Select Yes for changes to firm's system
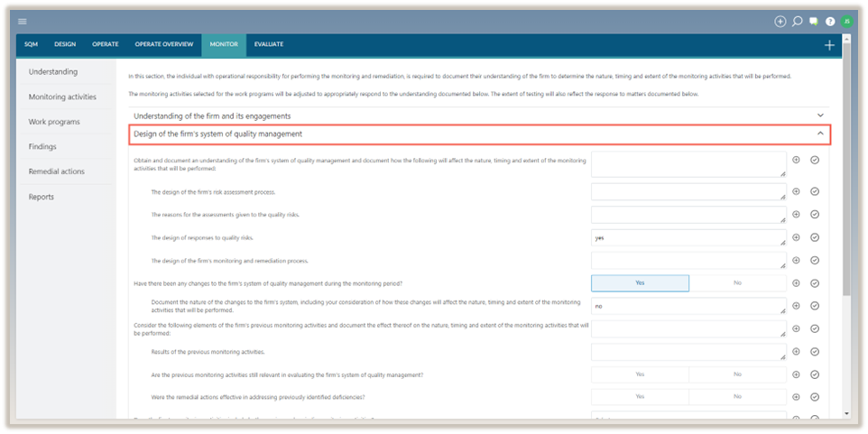The width and height of the screenshot is (868, 434). 640,282
